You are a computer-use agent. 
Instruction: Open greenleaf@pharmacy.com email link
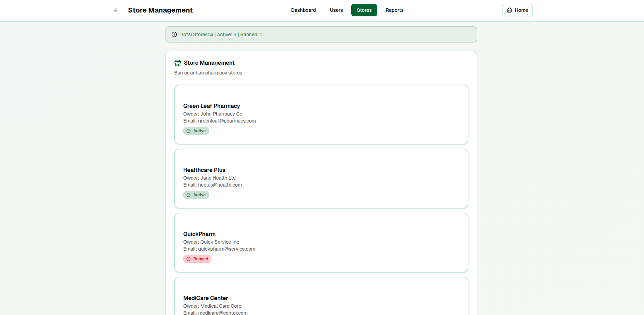227,121
